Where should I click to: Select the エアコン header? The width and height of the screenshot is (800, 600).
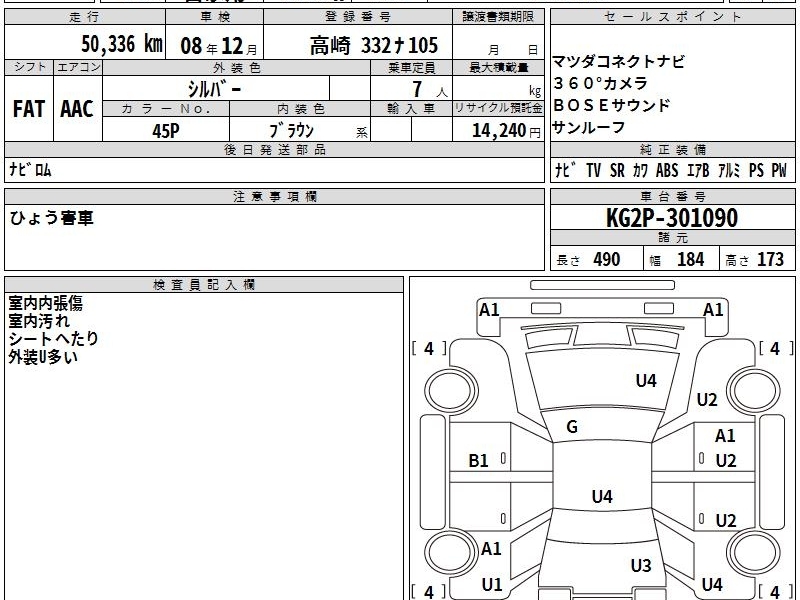click(78, 67)
